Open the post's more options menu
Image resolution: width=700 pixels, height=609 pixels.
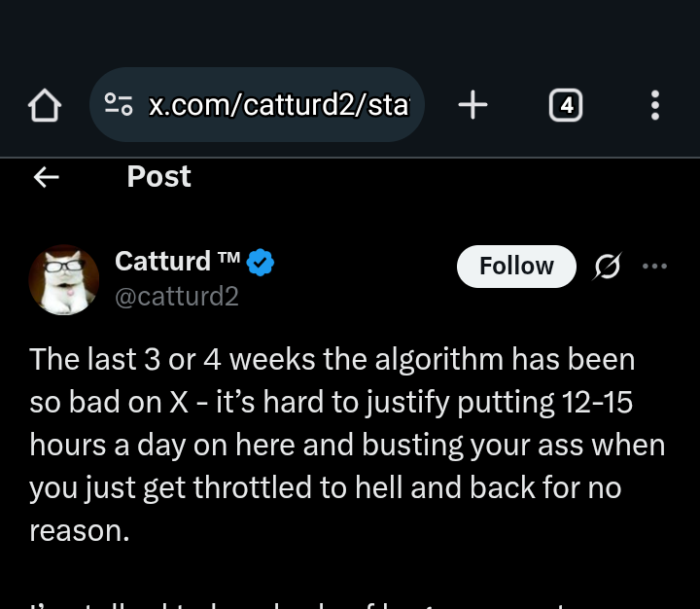coord(654,267)
